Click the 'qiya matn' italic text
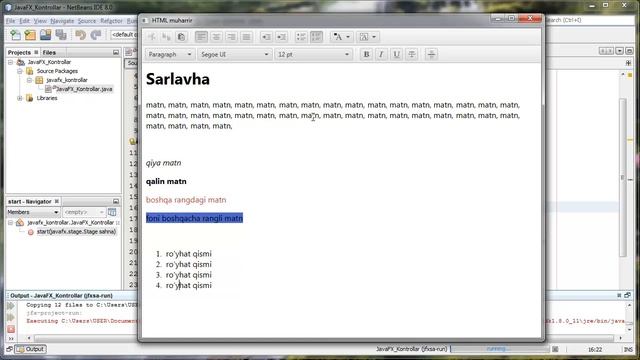Screen dimensions: 640x360 [x=163, y=163]
